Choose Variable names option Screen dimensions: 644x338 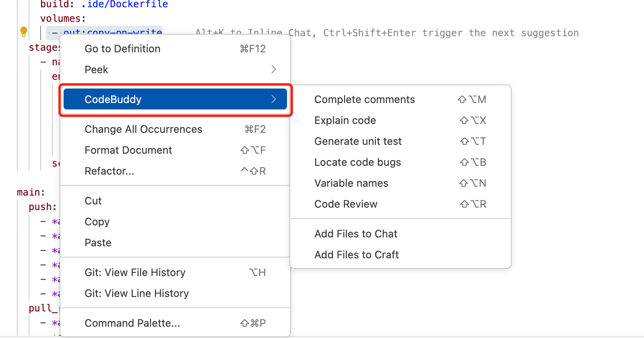[x=400, y=183]
